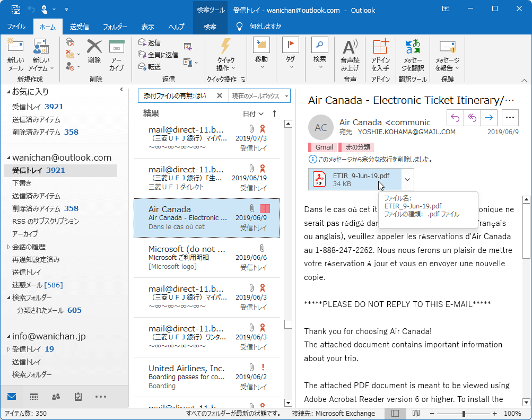Archive message with アーカイブ icon

pos(116,54)
